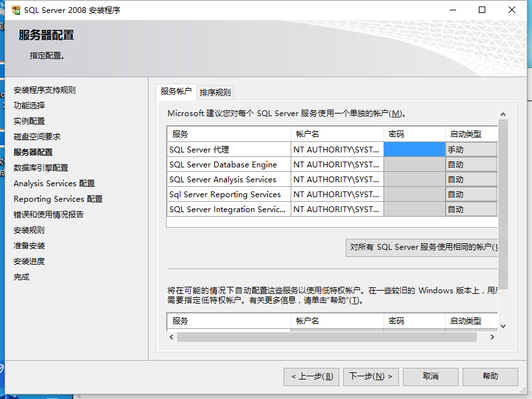Click the SQL Server installer title bar icon

(16, 10)
